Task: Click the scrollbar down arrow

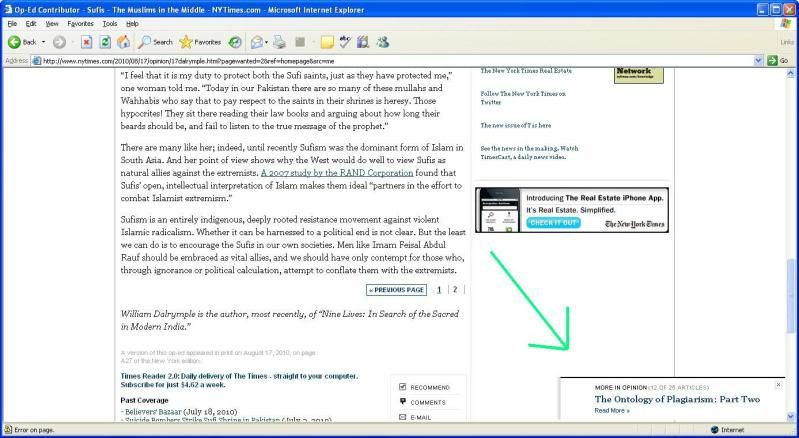Action: click(790, 416)
